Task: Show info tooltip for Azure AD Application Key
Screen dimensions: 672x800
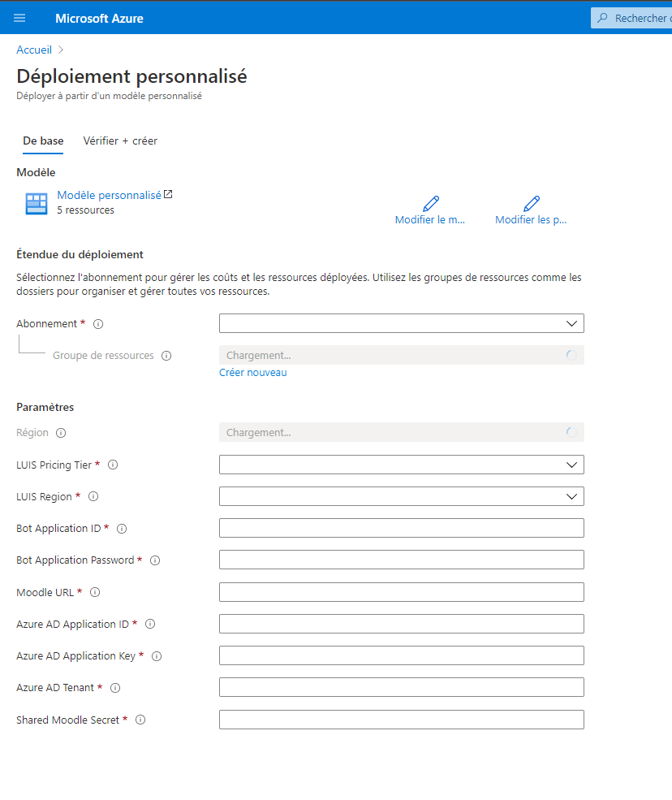Action: pyautogui.click(x=157, y=656)
